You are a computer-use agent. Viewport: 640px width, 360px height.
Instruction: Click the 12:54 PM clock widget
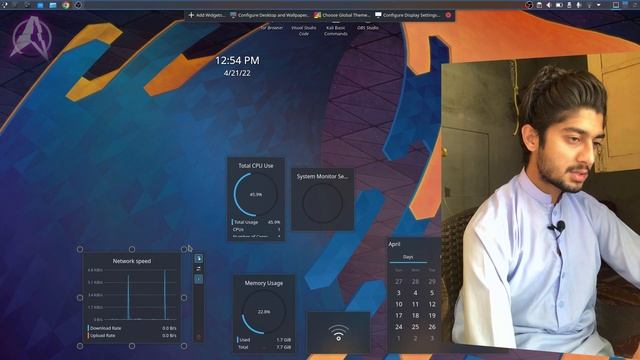tap(237, 60)
